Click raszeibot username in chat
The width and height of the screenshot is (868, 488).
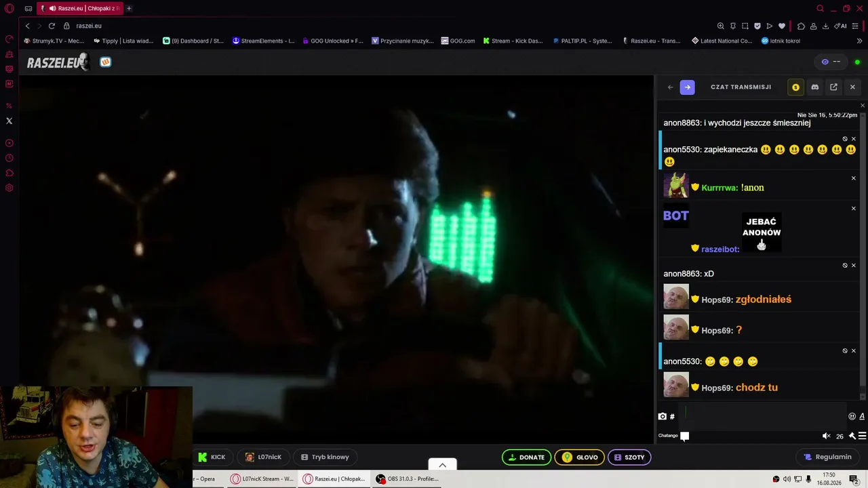720,249
